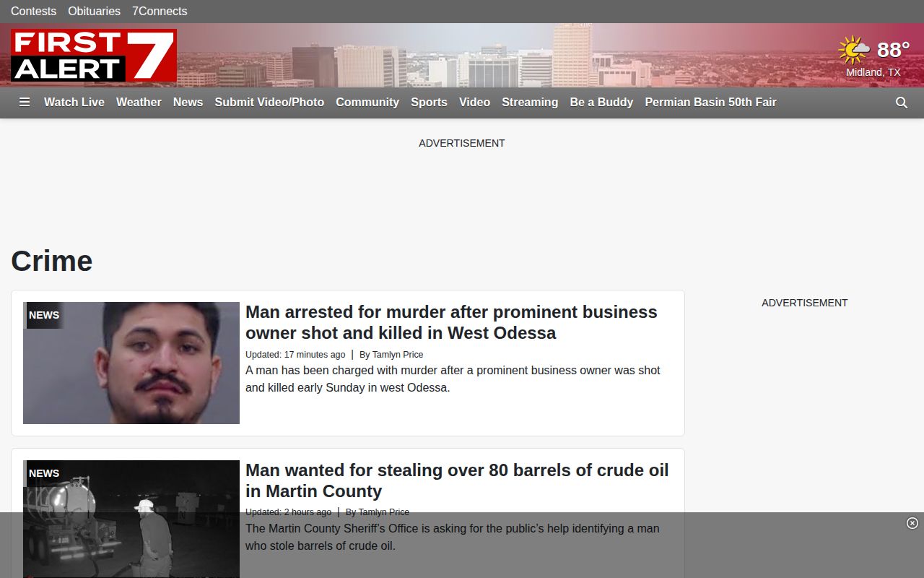
Task: Open the crude oil theft headline
Action: click(x=457, y=480)
